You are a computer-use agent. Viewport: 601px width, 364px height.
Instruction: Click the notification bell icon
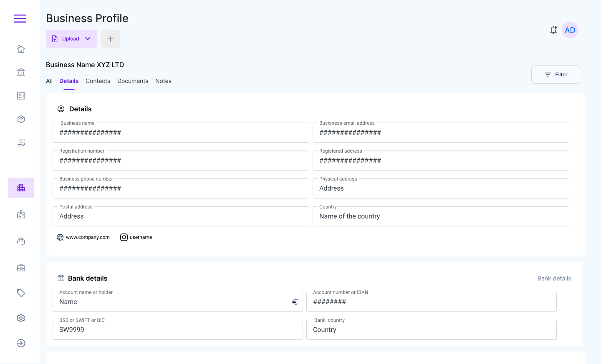click(x=553, y=30)
